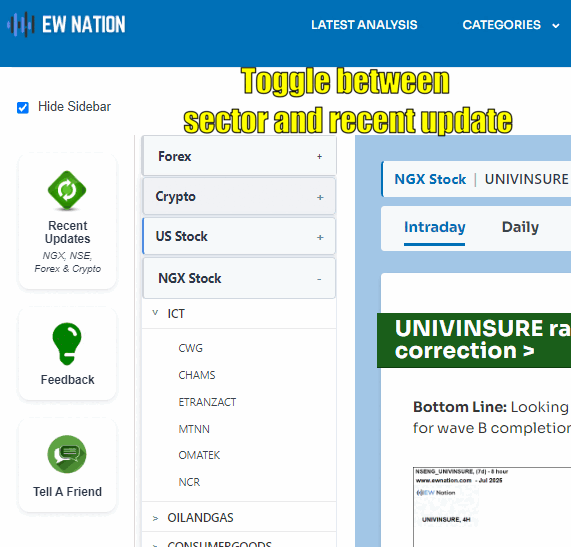Click the Tell A Friend chat icon

(x=67, y=454)
